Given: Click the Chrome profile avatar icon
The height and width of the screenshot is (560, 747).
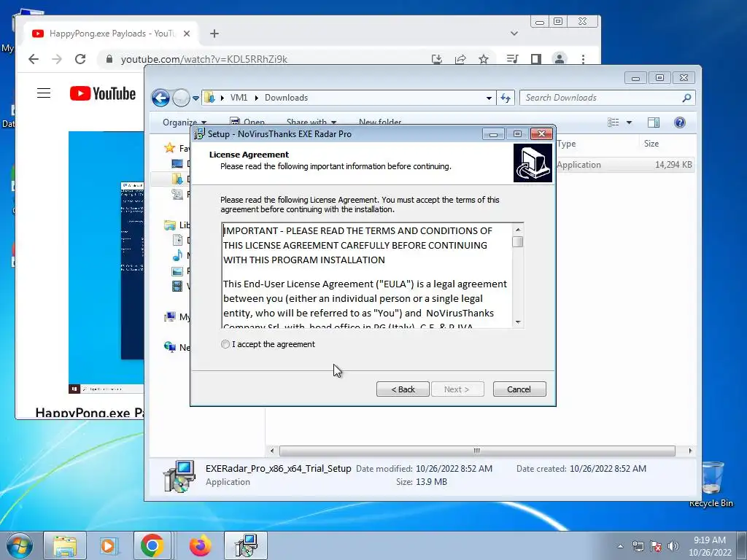Looking at the screenshot, I should coord(560,59).
